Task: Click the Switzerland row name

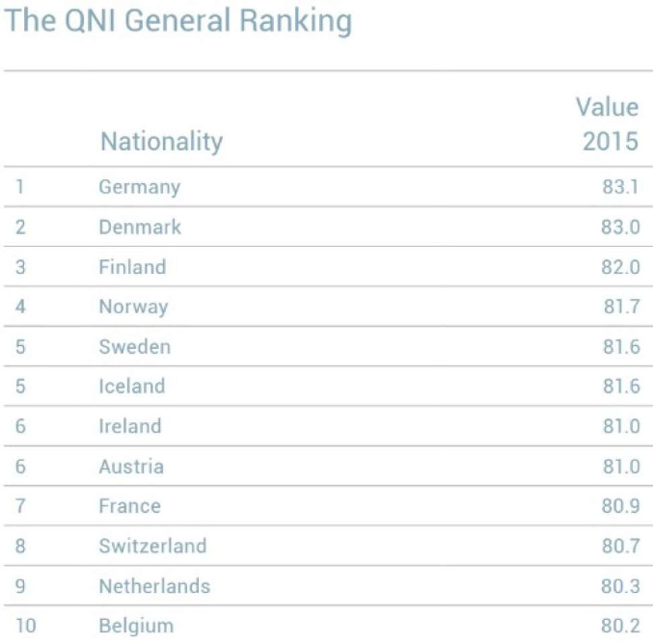Action: coord(152,546)
